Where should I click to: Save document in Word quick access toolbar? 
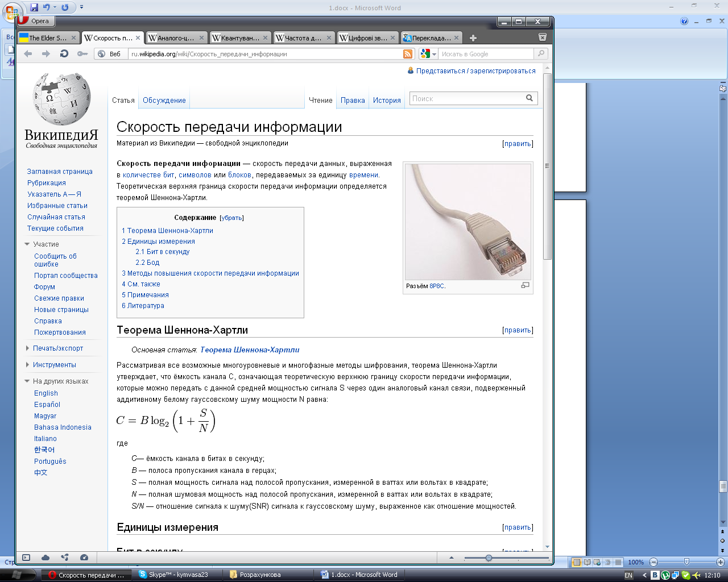pos(34,7)
